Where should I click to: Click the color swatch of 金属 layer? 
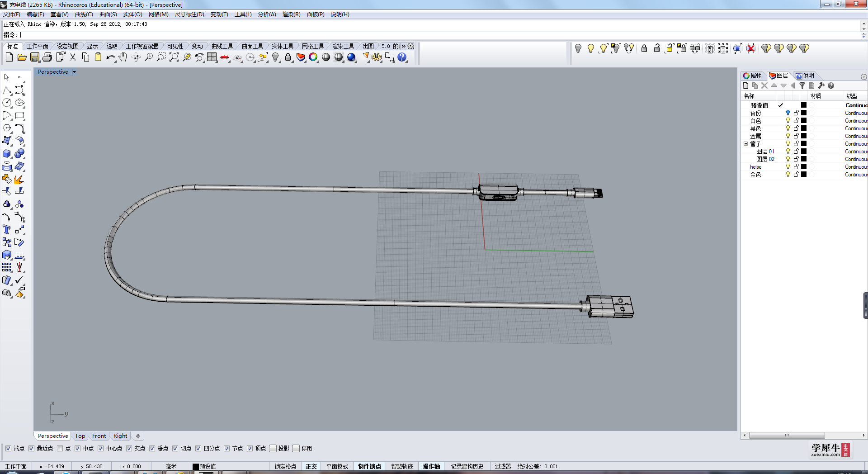click(x=804, y=136)
